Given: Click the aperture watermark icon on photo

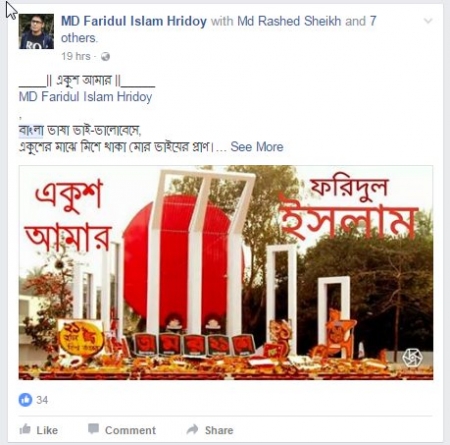Looking at the screenshot, I should pyautogui.click(x=412, y=358).
